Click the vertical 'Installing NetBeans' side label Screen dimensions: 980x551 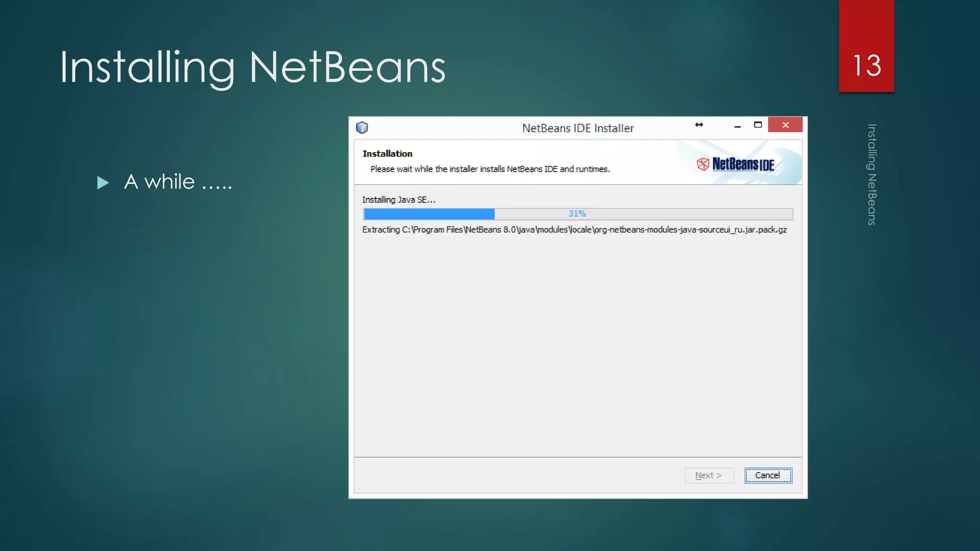click(872, 175)
